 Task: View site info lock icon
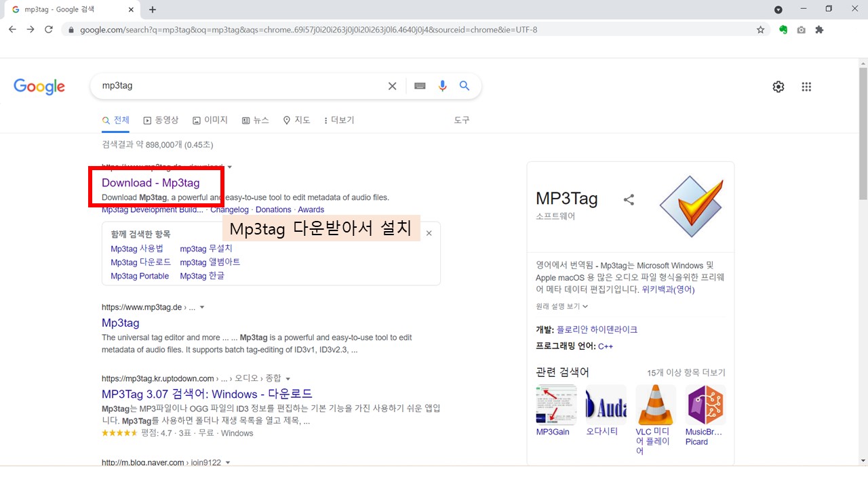[x=70, y=30]
